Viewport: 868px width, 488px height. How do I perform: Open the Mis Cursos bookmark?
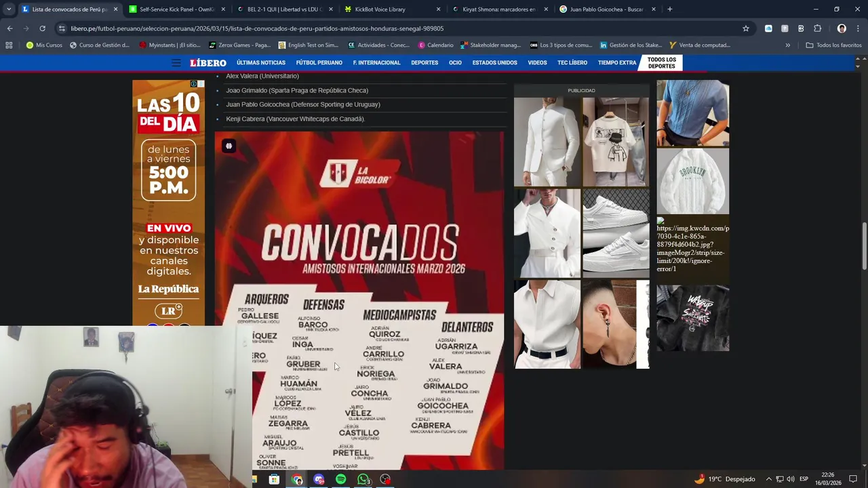44,45
